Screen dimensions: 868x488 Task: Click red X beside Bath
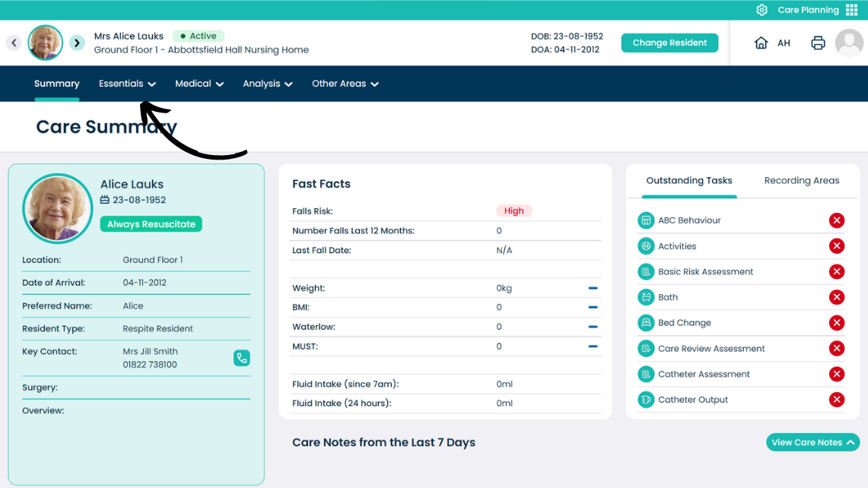coord(837,297)
